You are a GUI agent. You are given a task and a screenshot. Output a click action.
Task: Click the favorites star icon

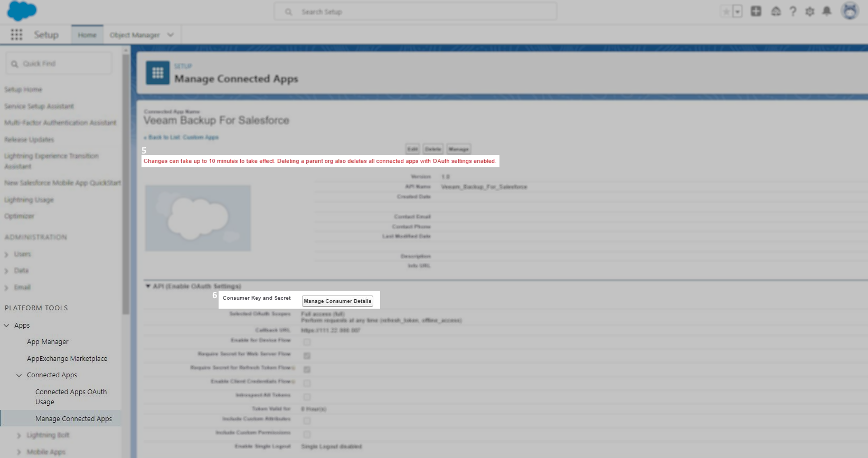[x=727, y=12]
